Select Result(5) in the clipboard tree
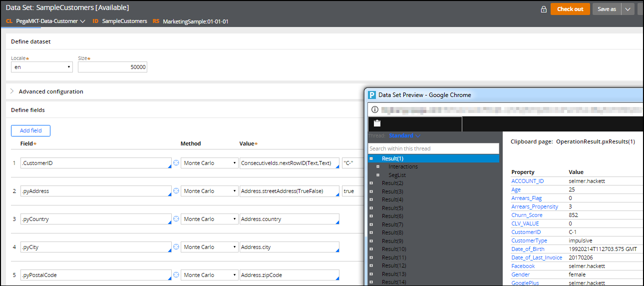Viewport: 644px width, 286px height. pos(392,208)
